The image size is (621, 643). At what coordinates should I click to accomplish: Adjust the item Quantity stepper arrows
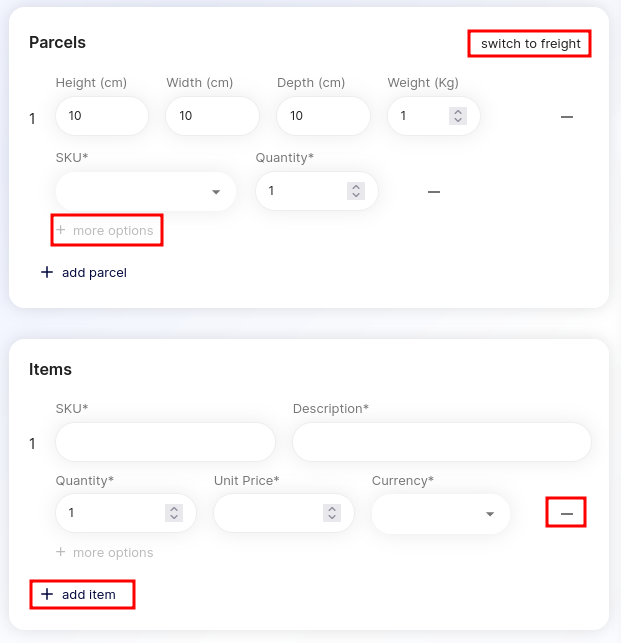pyautogui.click(x=174, y=513)
